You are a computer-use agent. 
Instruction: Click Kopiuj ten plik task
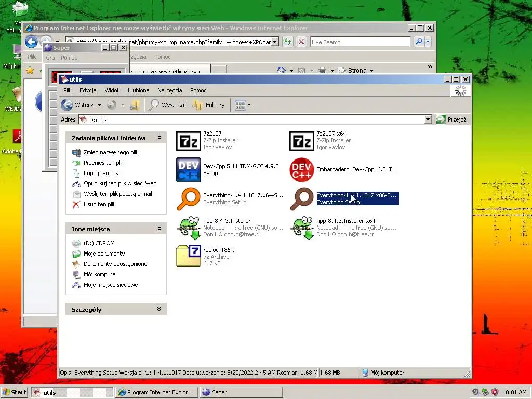(101, 173)
